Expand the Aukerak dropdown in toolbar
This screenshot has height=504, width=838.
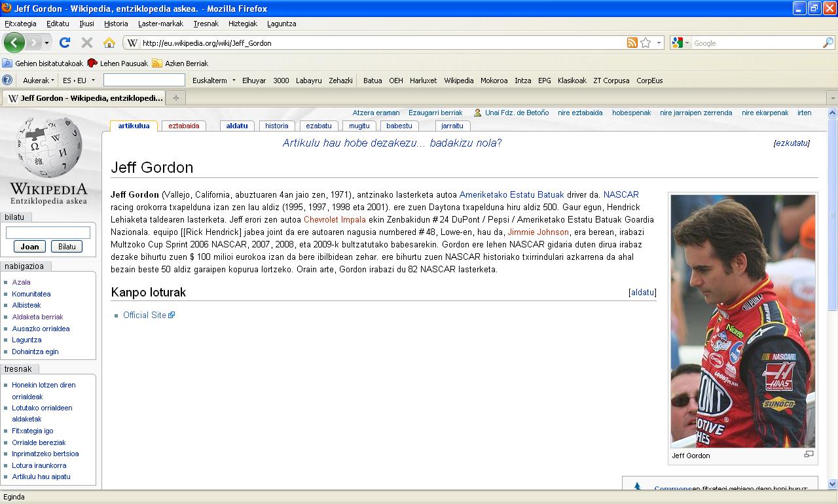click(x=38, y=81)
